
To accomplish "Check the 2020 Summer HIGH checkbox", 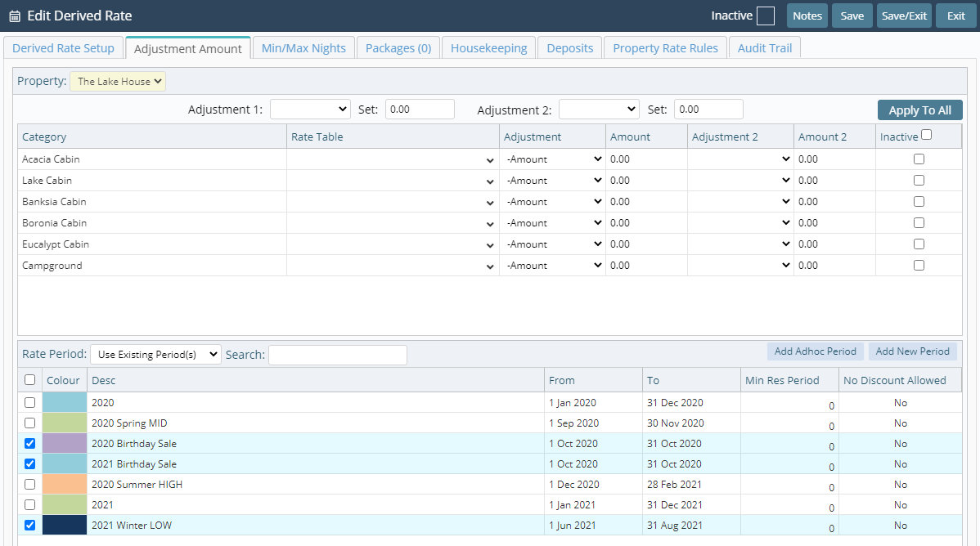I will (29, 484).
